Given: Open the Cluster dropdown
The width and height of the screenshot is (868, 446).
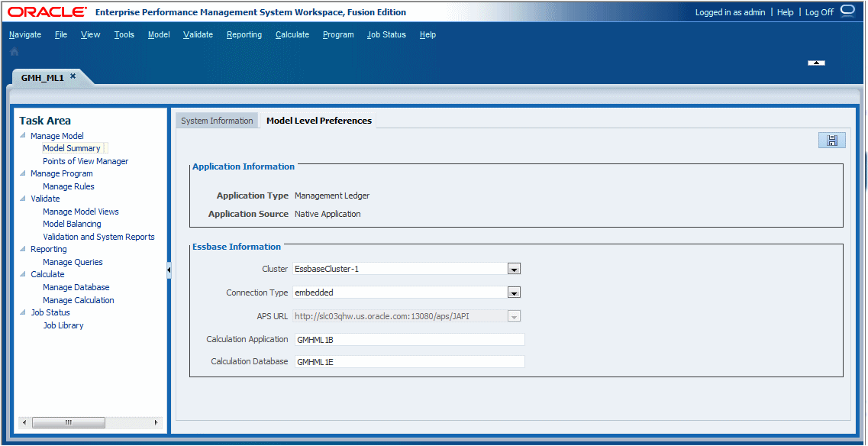Looking at the screenshot, I should point(515,269).
